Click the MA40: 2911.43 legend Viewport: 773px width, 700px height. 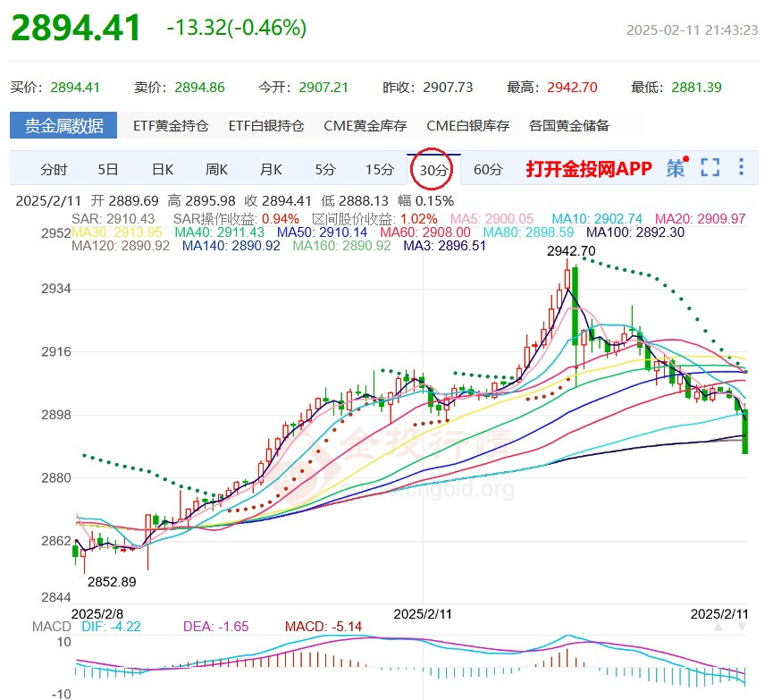pos(220,232)
